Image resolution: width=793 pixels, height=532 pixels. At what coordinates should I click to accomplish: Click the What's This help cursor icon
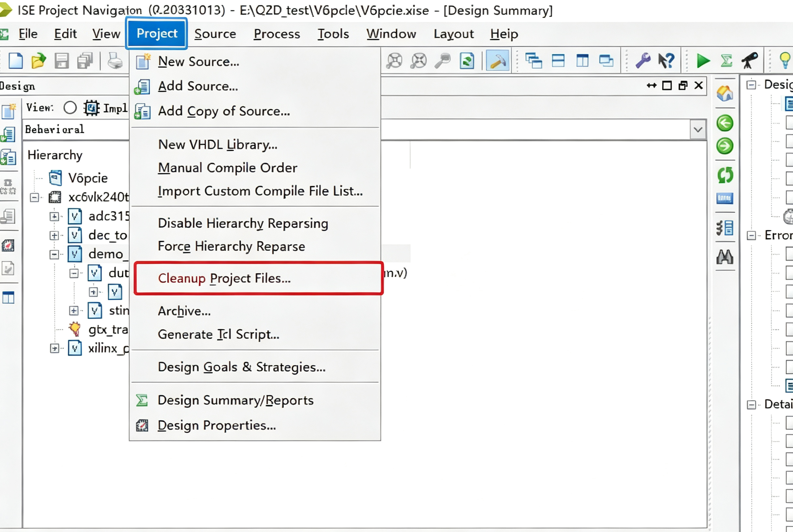coord(666,61)
